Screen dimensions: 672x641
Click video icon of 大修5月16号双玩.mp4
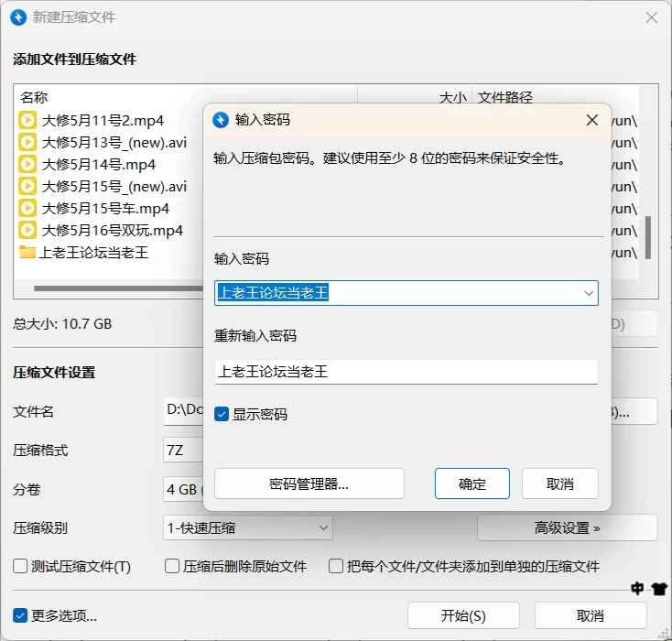pyautogui.click(x=28, y=230)
